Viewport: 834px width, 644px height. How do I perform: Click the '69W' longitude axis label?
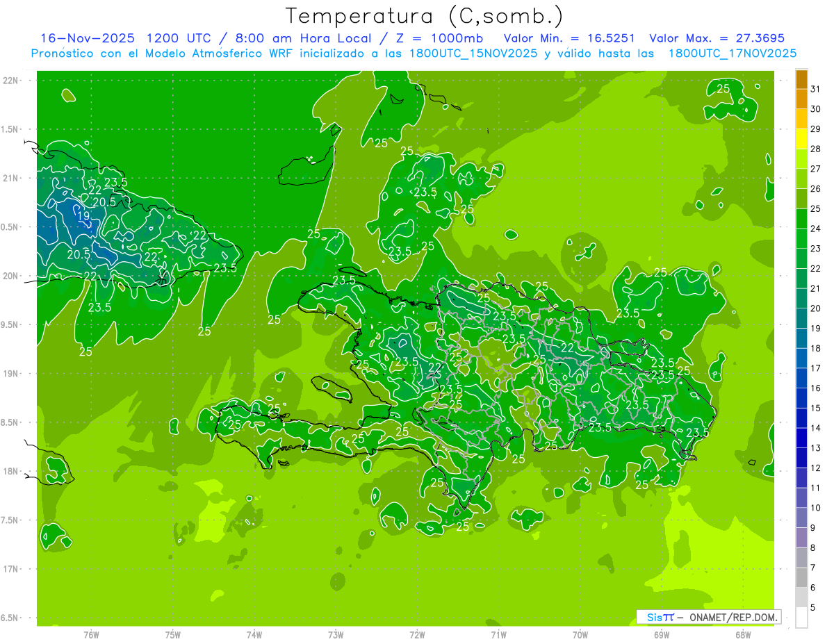pos(662,634)
